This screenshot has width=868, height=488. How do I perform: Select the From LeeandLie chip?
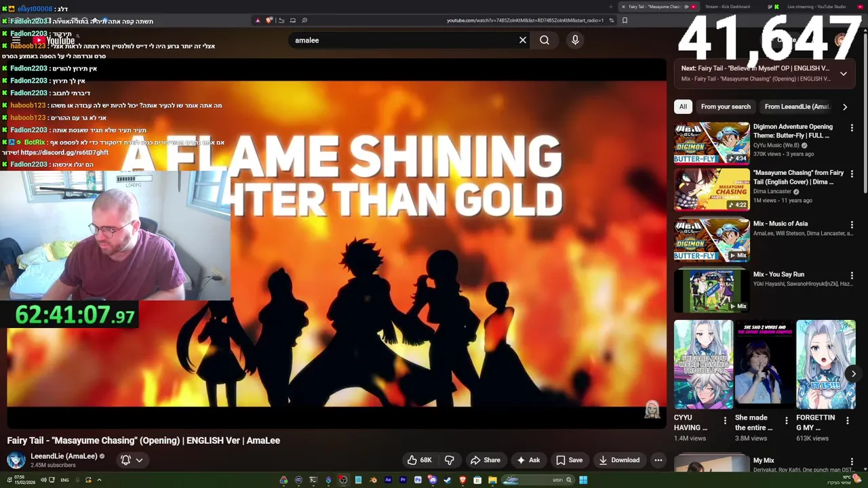click(796, 106)
